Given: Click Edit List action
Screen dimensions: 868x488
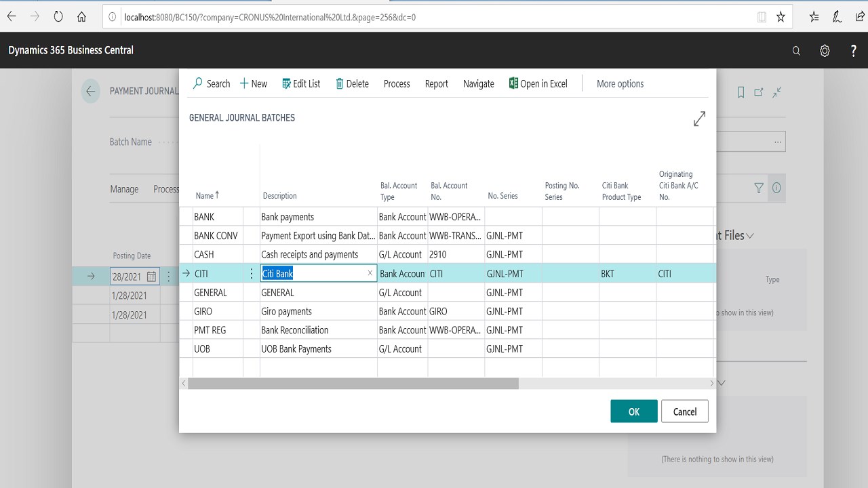Looking at the screenshot, I should point(301,84).
